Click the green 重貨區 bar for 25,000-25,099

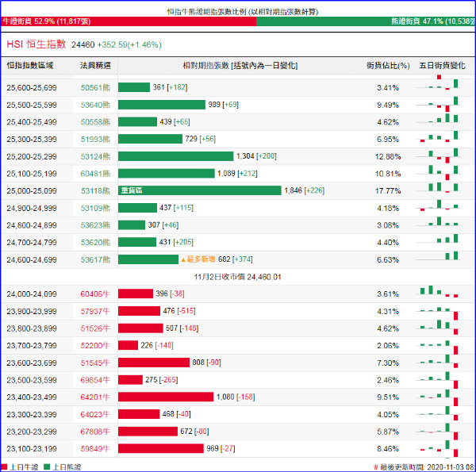199,190
